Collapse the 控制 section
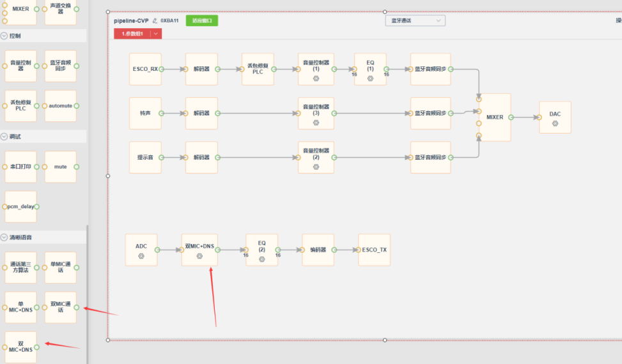The image size is (622, 364). [4, 36]
